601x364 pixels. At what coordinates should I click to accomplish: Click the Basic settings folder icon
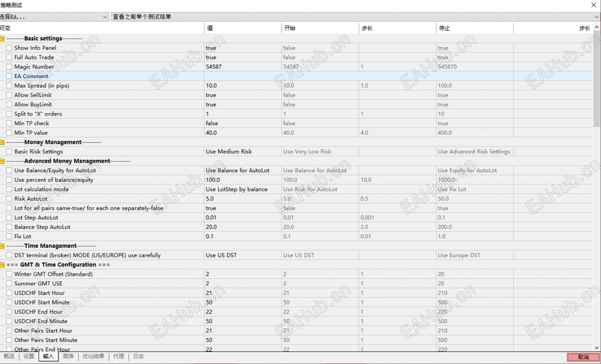point(2,39)
